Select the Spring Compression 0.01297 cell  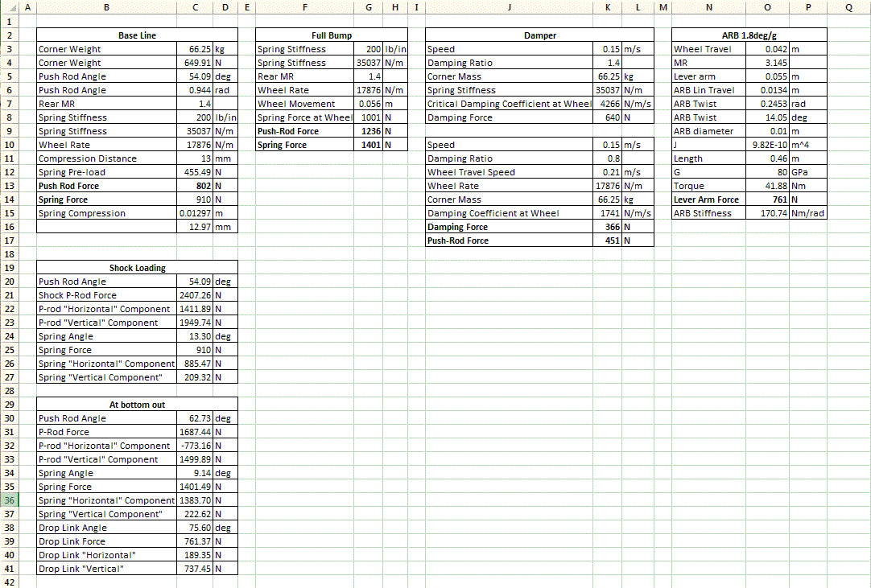click(x=195, y=213)
